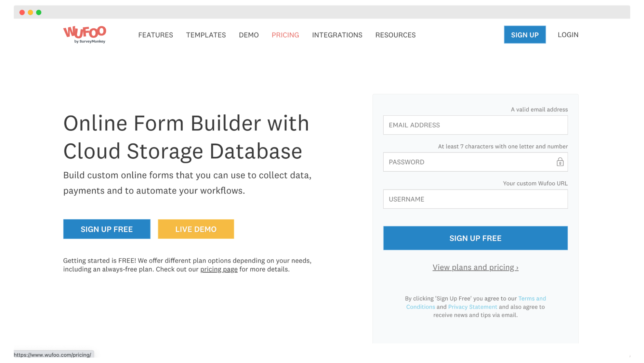This screenshot has width=644, height=363.
Task: Click the Resources menu item
Action: 395,34
